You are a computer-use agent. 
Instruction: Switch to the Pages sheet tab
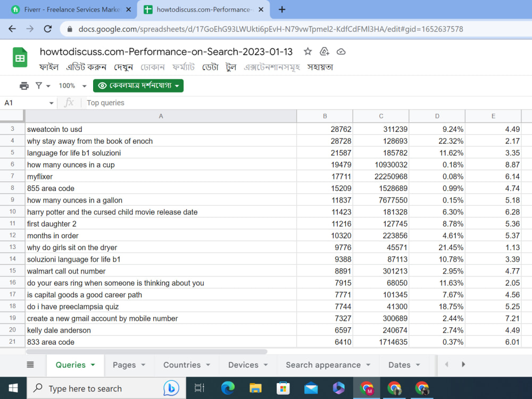click(x=126, y=365)
